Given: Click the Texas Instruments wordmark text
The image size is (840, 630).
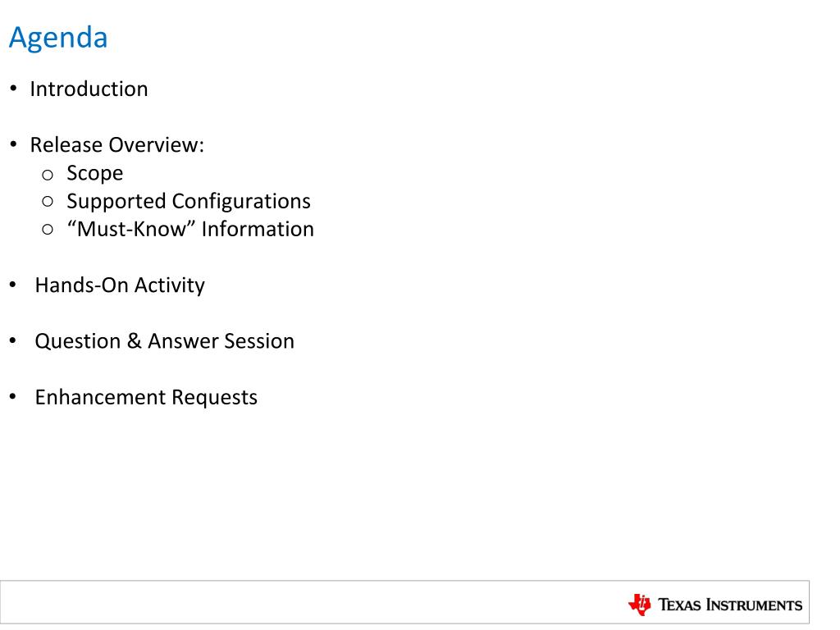Looking at the screenshot, I should 730,605.
